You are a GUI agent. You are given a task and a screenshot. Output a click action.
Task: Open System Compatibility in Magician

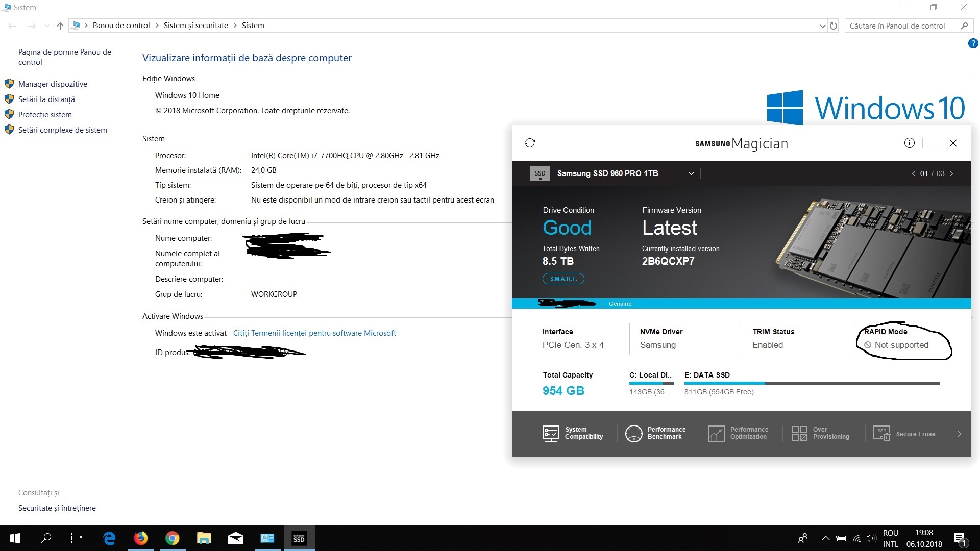coord(573,433)
